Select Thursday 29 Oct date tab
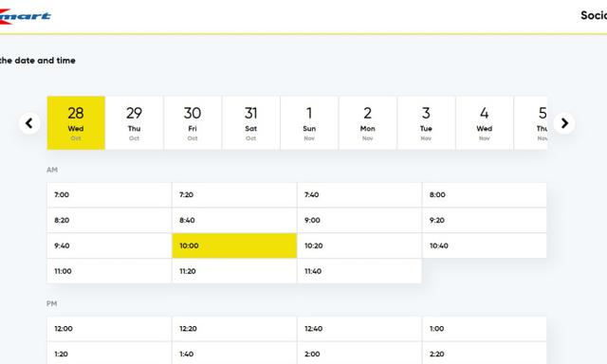Screen dimensions: 607x364 click(135, 123)
